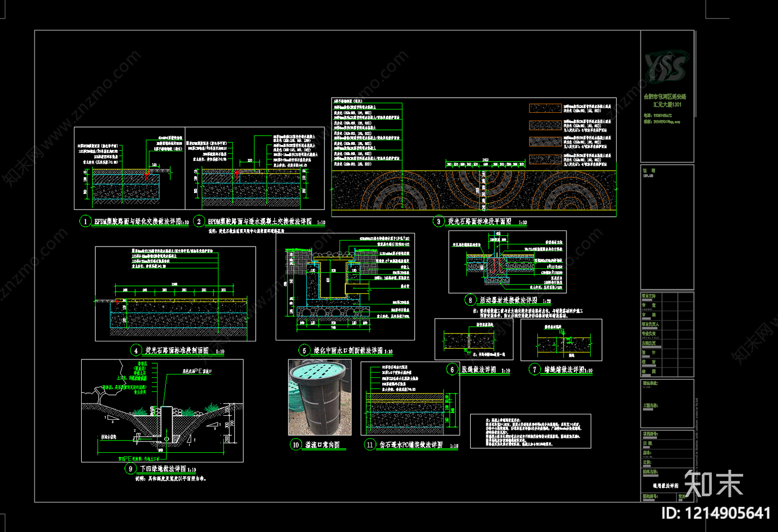Click the circled number 8 detail marker
This screenshot has width=778, height=532.
point(470,300)
